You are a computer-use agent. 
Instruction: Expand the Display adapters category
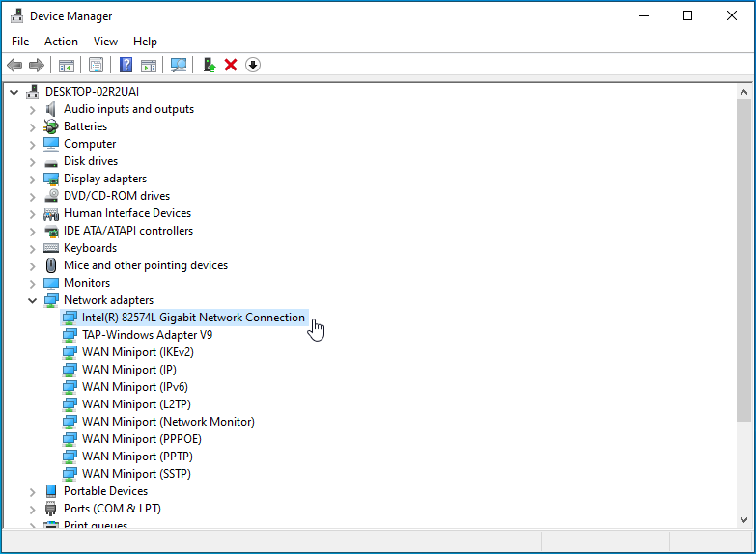point(32,179)
